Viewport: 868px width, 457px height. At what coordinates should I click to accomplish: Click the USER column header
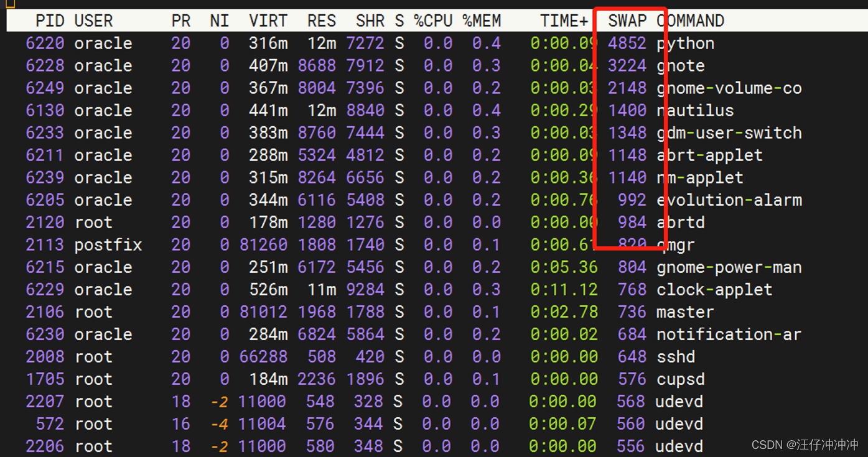pyautogui.click(x=94, y=21)
